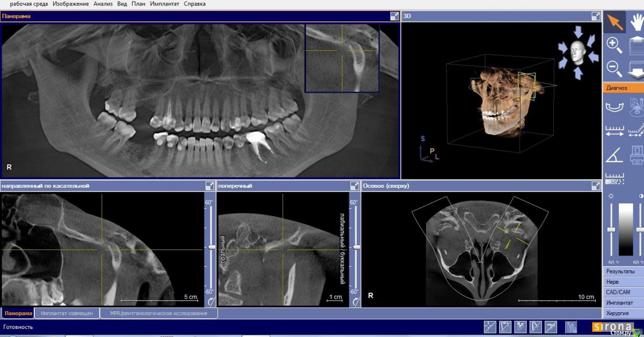
Task: Select the orange arrow pointer tool
Action: [614, 22]
